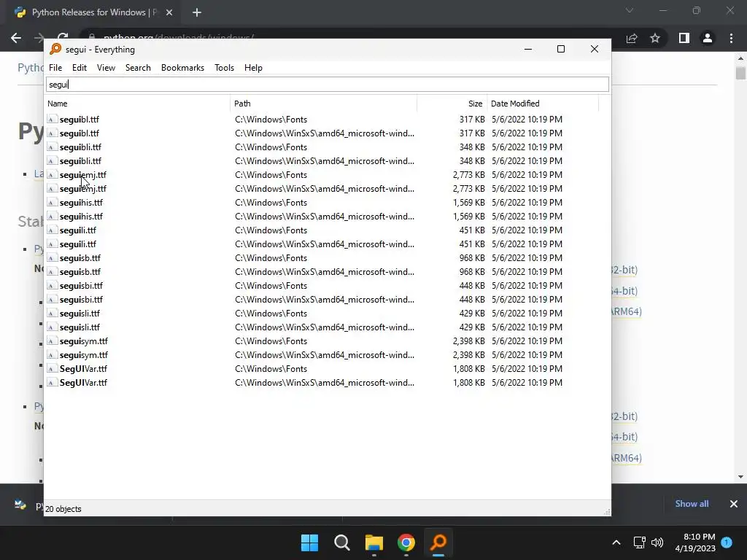The height and width of the screenshot is (560, 747).
Task: Maximize the Everything window
Action: pos(561,49)
